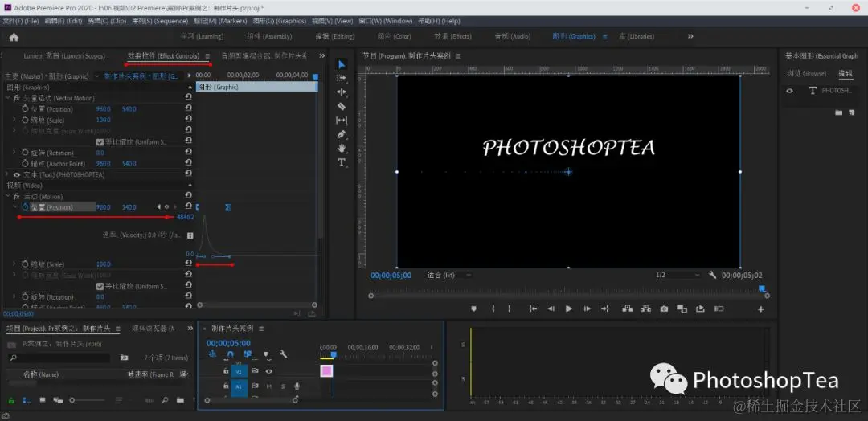Viewport: 868px width, 421px height.
Task: Toggle Uniform Scale checkbox under Vector Motion
Action: coord(100,142)
